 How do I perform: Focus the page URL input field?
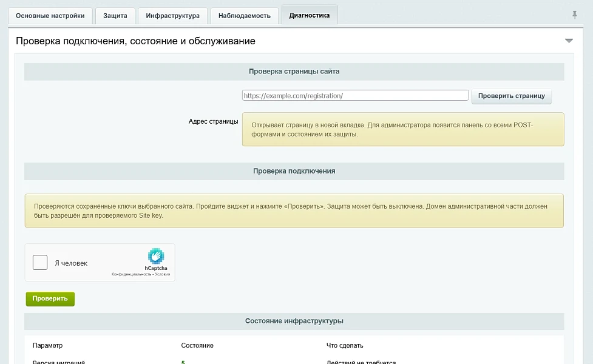(355, 95)
